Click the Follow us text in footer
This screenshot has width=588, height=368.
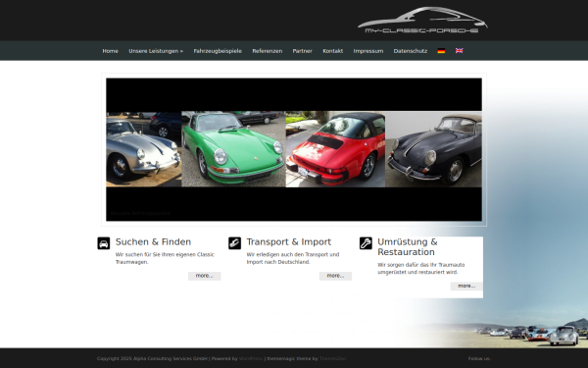pos(479,358)
